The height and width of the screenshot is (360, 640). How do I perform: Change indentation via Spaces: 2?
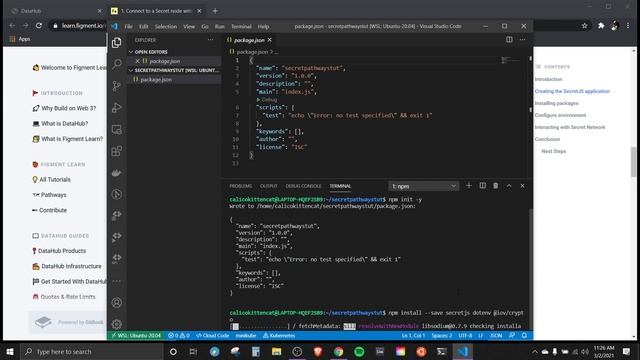pyautogui.click(x=442, y=336)
